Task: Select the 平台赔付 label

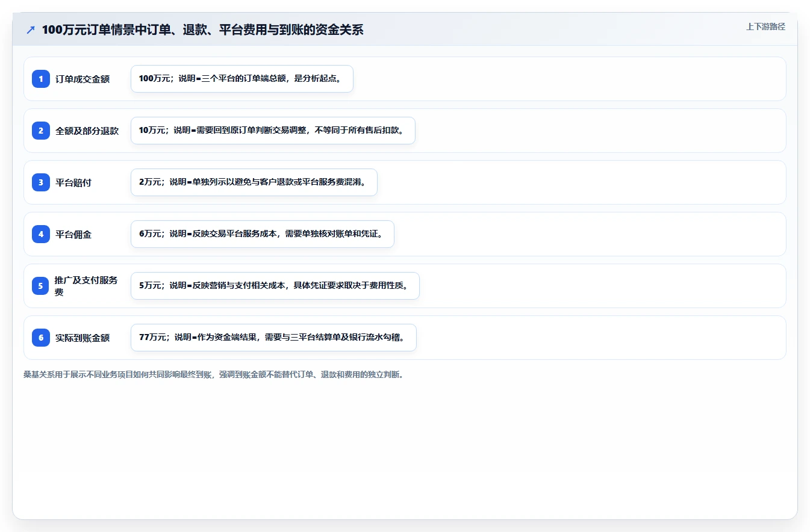Action: [73, 182]
